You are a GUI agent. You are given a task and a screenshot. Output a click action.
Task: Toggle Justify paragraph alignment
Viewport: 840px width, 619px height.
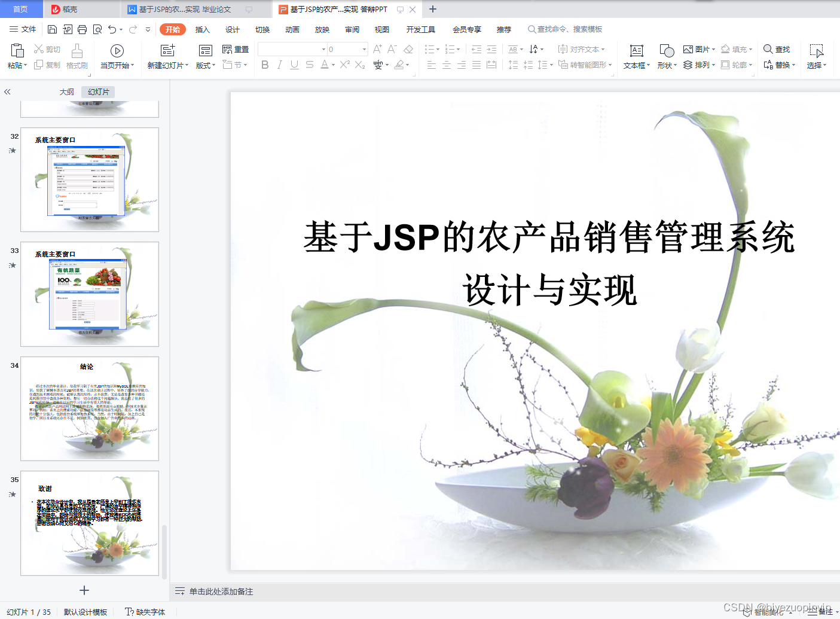click(x=476, y=65)
